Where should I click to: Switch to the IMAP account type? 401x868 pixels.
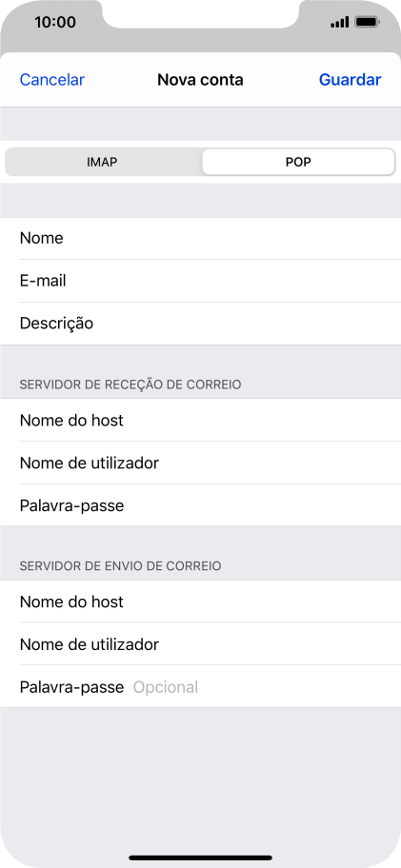103,162
